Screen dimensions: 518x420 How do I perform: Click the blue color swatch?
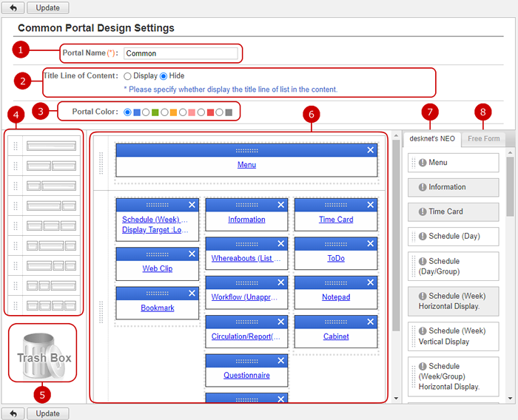137,112
